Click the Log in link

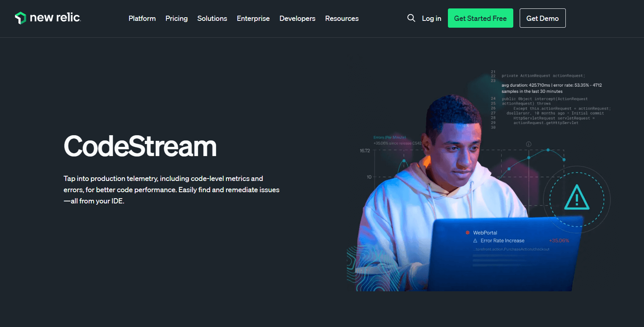click(431, 18)
